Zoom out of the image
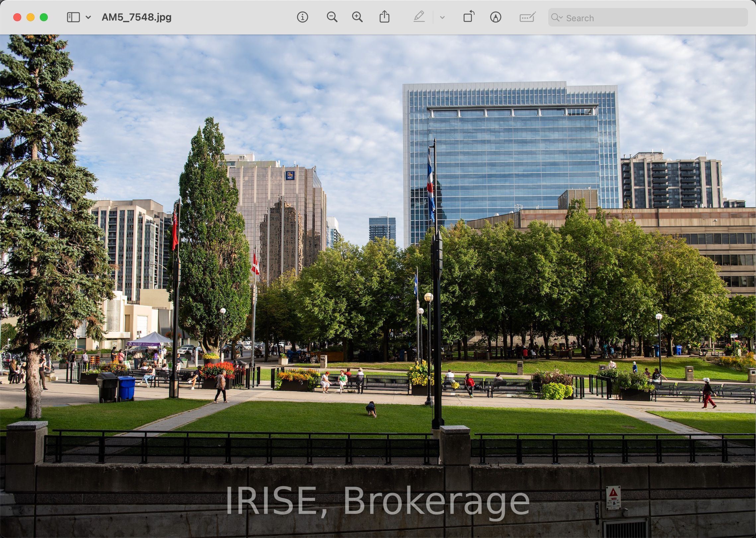The image size is (756, 538). [332, 17]
